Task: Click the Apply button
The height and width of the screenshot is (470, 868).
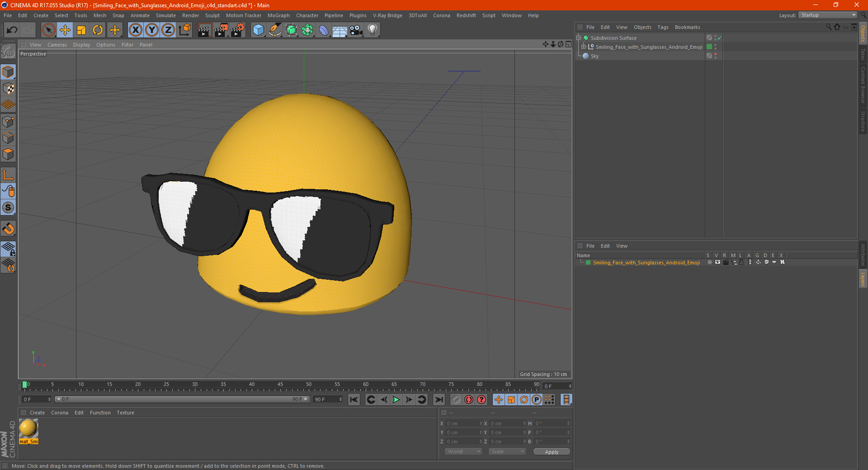Action: (552, 452)
